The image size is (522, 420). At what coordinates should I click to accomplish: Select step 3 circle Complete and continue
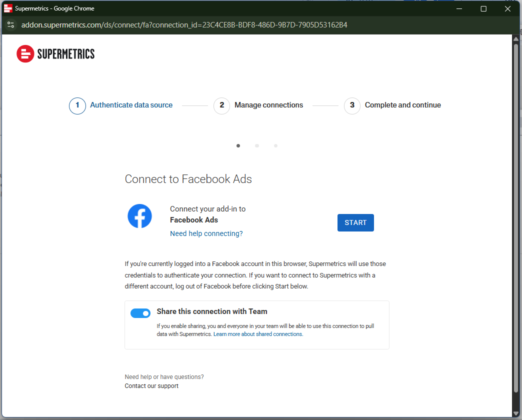(x=352, y=105)
